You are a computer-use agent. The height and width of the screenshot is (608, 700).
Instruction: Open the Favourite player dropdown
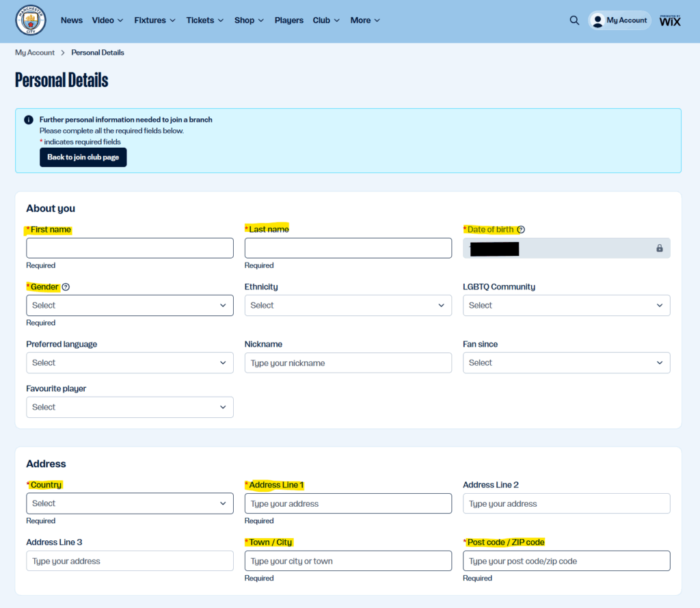(130, 407)
